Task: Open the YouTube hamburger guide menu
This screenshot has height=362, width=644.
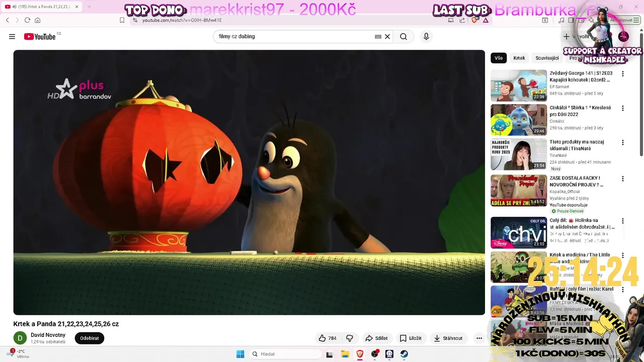Action: (12, 37)
